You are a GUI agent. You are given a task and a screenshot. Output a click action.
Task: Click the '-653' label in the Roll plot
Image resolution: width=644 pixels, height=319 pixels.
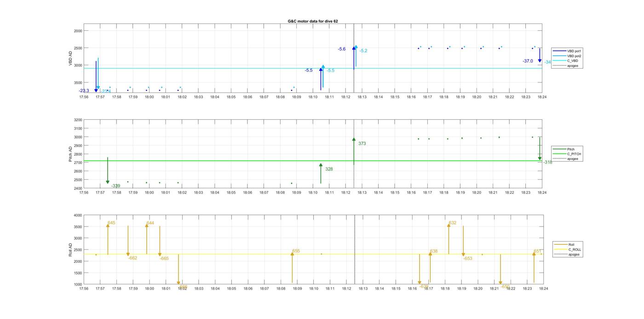pos(468,259)
